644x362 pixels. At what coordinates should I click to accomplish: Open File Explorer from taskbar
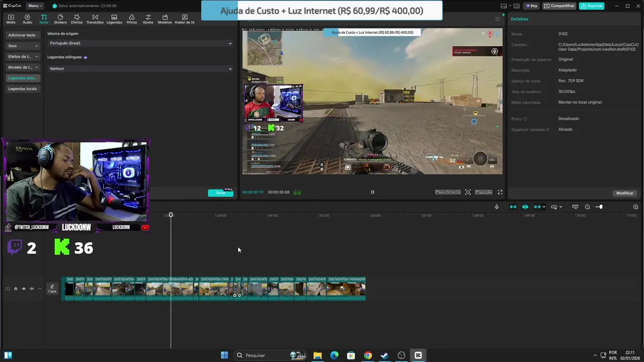tap(317, 355)
